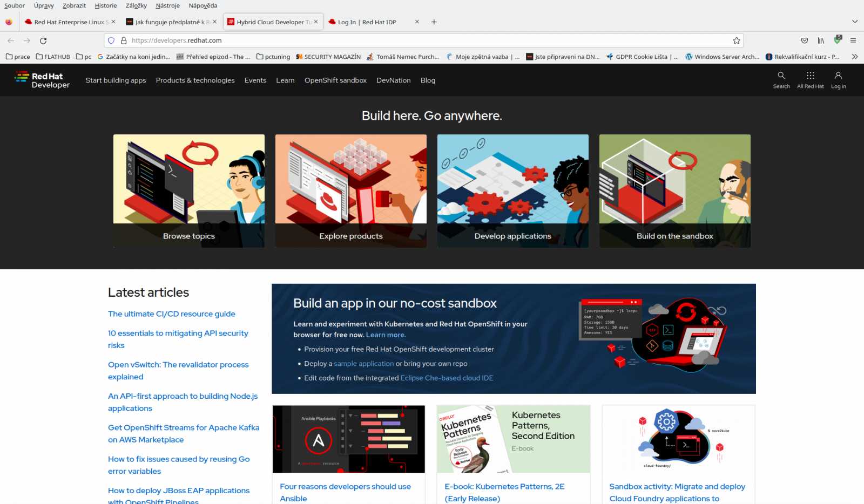This screenshot has height=504, width=864.
Task: Open Eclipse Che-based cloud IDE link
Action: coord(447,378)
